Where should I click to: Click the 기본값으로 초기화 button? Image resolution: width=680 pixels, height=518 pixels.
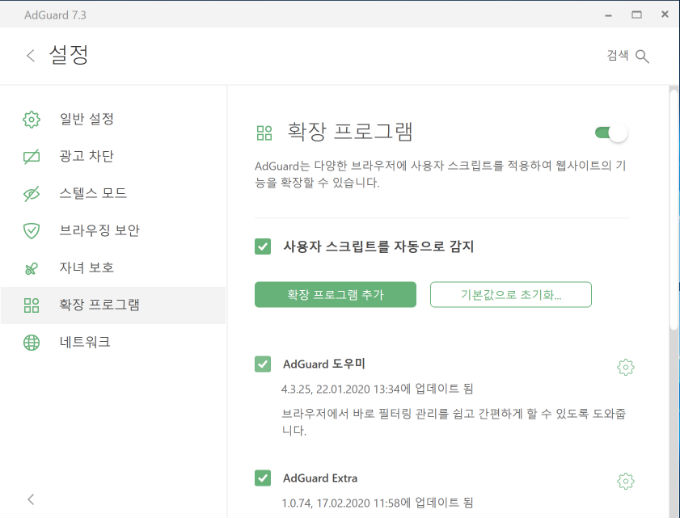click(x=510, y=295)
